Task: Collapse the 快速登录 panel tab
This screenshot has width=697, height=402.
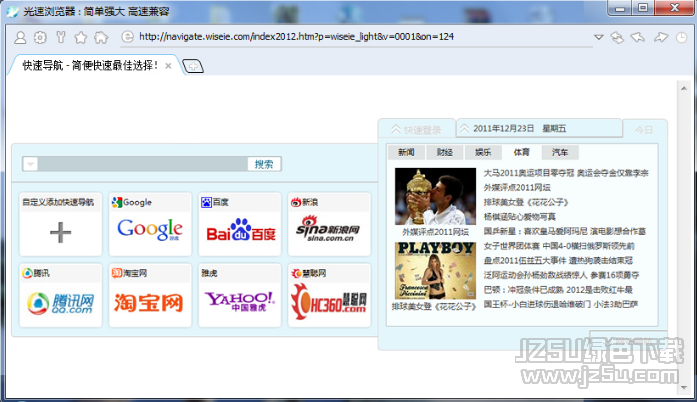Action: 417,129
